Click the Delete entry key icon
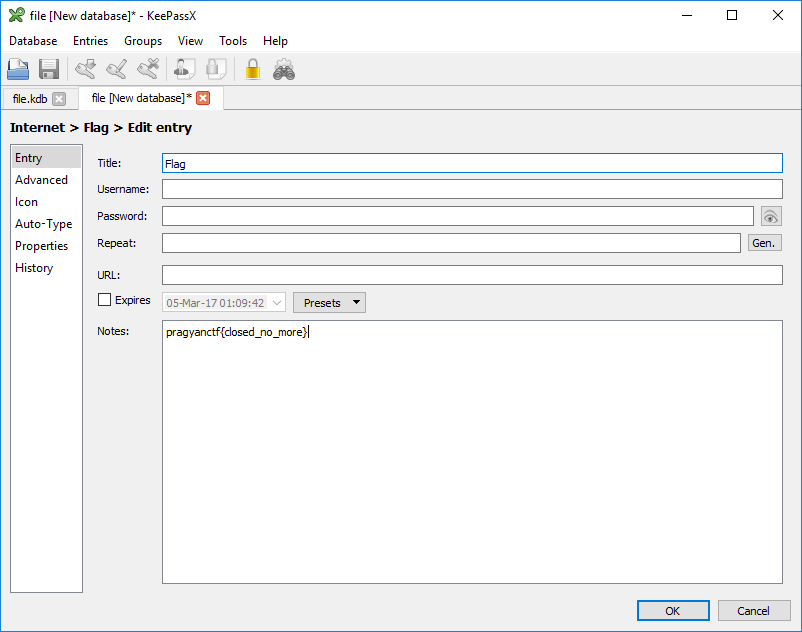Screen dimensions: 802x632 pyautogui.click(x=148, y=69)
